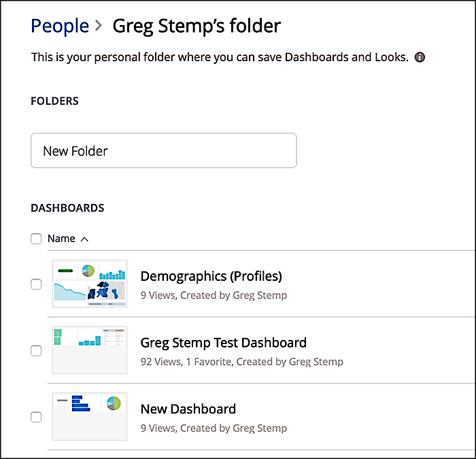Toggle the select-all checkbox beside Name
Screen dimensions: 476x459
(36, 239)
